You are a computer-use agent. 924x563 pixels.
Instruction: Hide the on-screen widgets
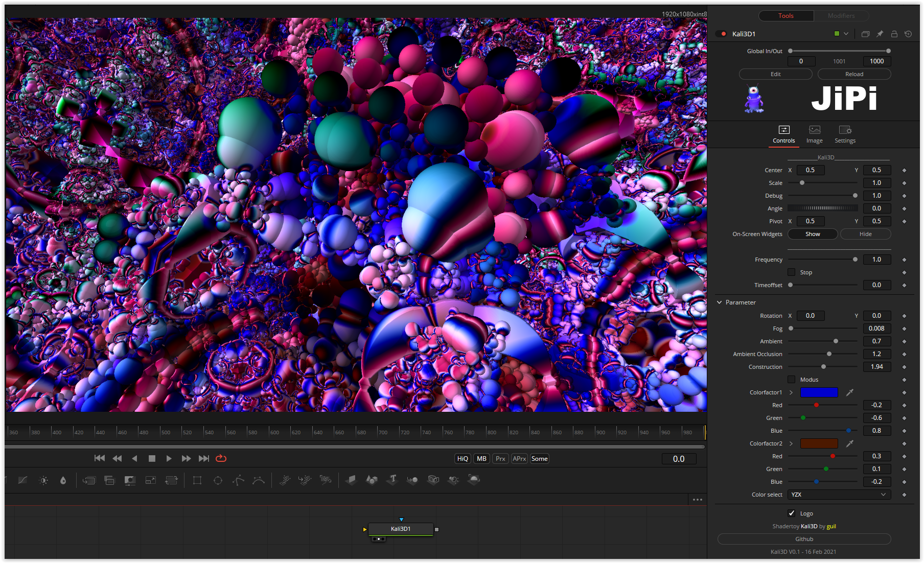[x=865, y=234]
